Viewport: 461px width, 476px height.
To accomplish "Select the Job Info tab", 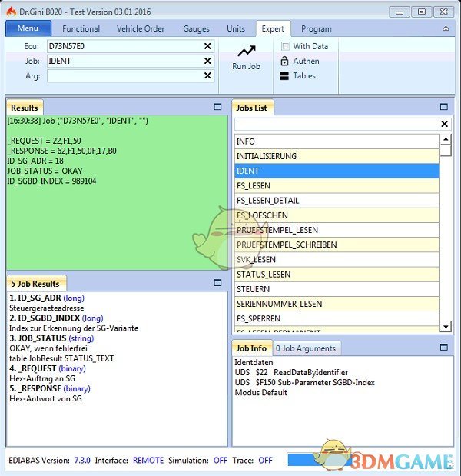I will [252, 348].
